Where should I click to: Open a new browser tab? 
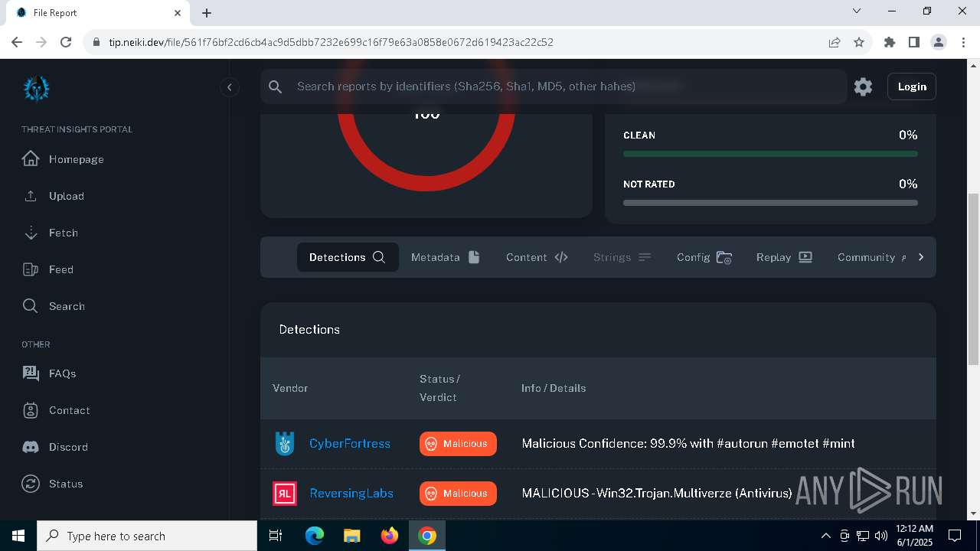coord(207,12)
